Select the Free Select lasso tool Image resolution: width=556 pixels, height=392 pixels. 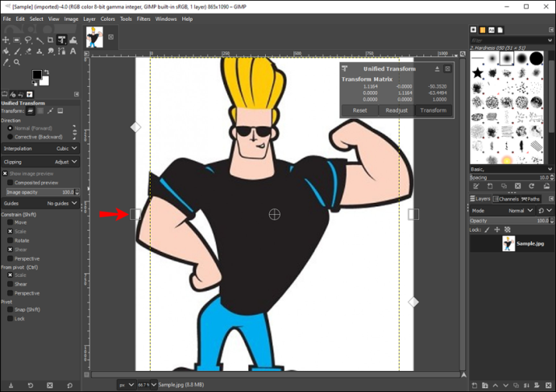tap(28, 40)
